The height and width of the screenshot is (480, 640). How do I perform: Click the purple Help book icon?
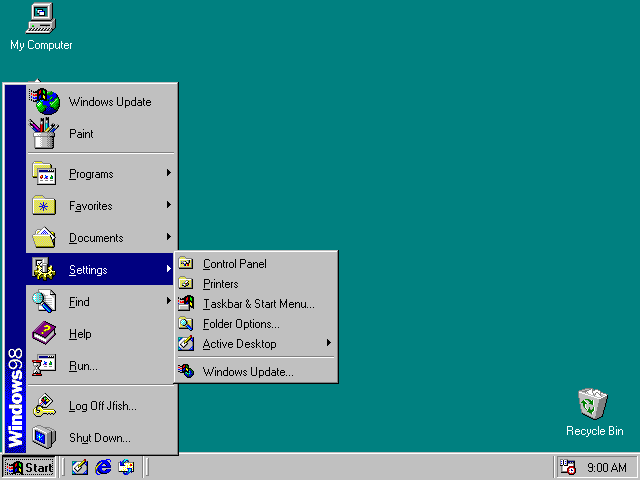pyautogui.click(x=44, y=333)
